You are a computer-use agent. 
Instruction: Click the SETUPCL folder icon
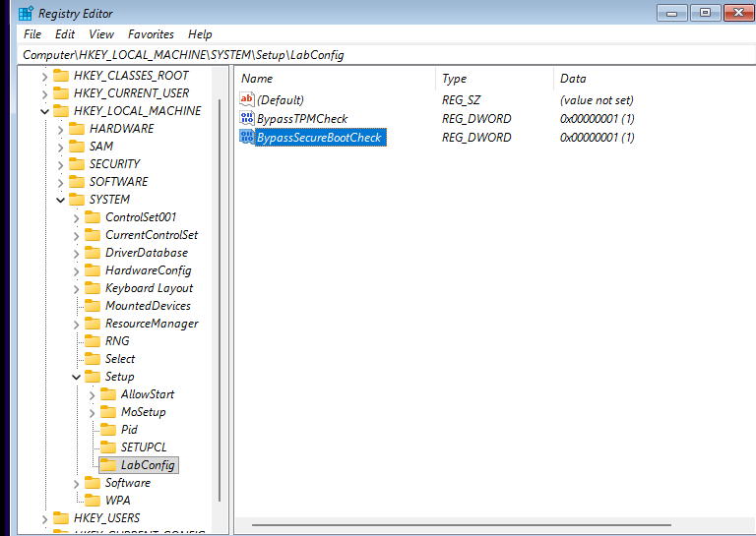click(x=108, y=447)
